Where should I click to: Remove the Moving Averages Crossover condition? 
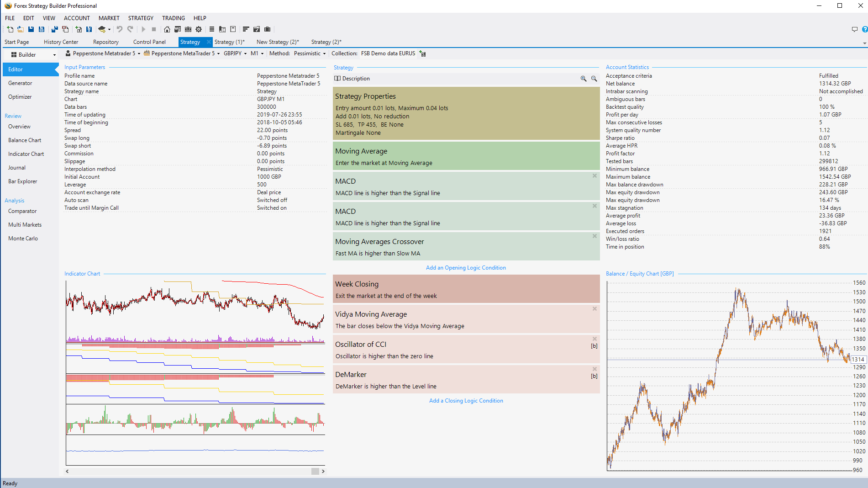pos(594,236)
